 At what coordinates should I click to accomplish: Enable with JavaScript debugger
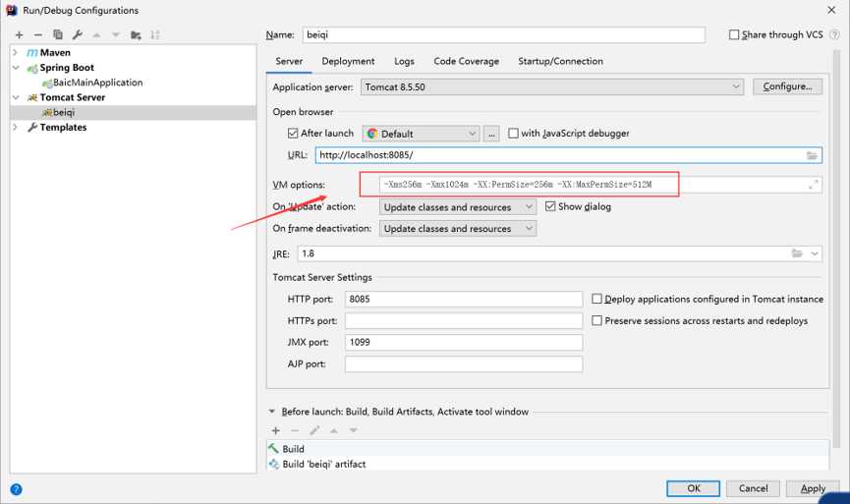point(513,134)
